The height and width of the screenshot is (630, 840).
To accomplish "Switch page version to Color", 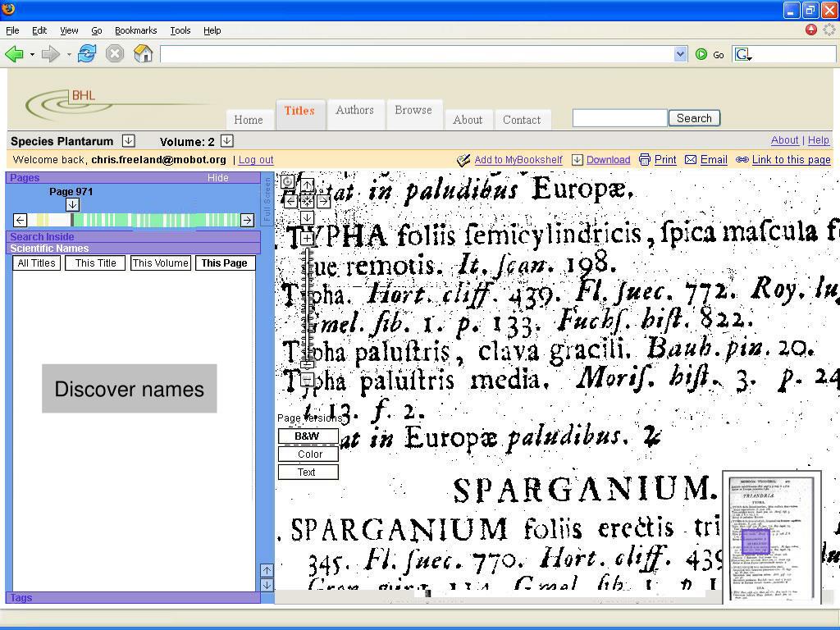I will click(308, 454).
